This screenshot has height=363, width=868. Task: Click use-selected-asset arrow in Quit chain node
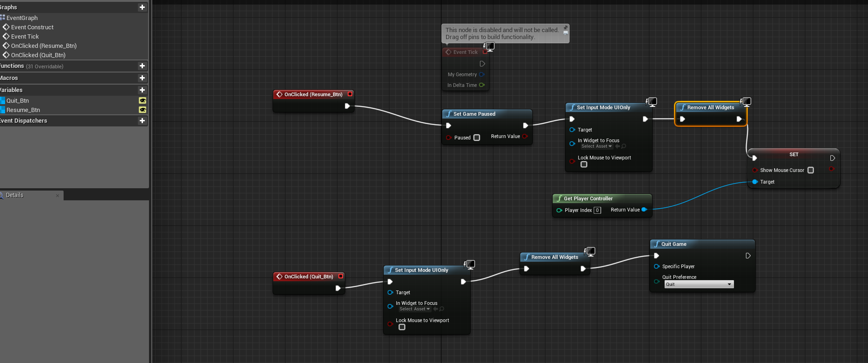point(435,309)
